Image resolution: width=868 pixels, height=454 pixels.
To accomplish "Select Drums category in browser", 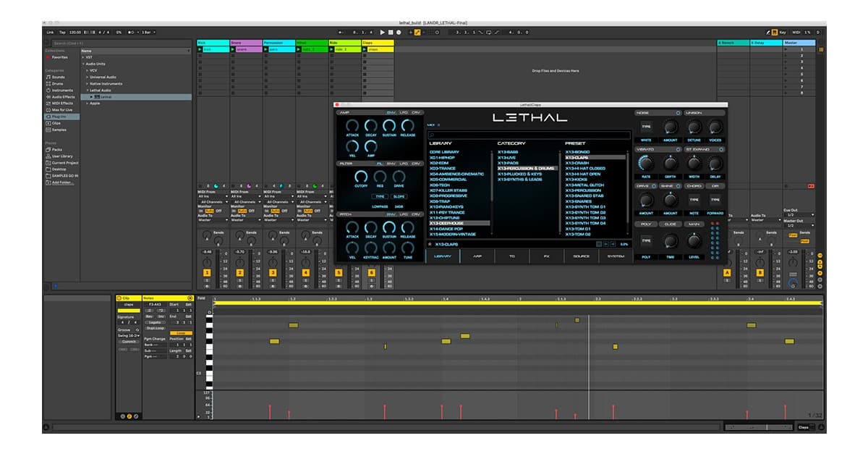I will click(x=58, y=83).
